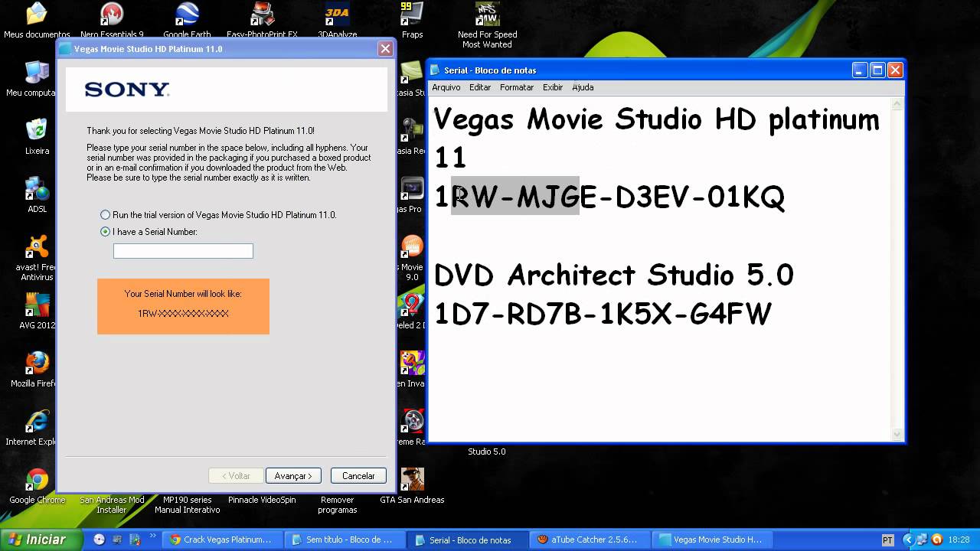Open the Iniciar start menu
Viewport: 980px width, 551px height.
tap(41, 540)
